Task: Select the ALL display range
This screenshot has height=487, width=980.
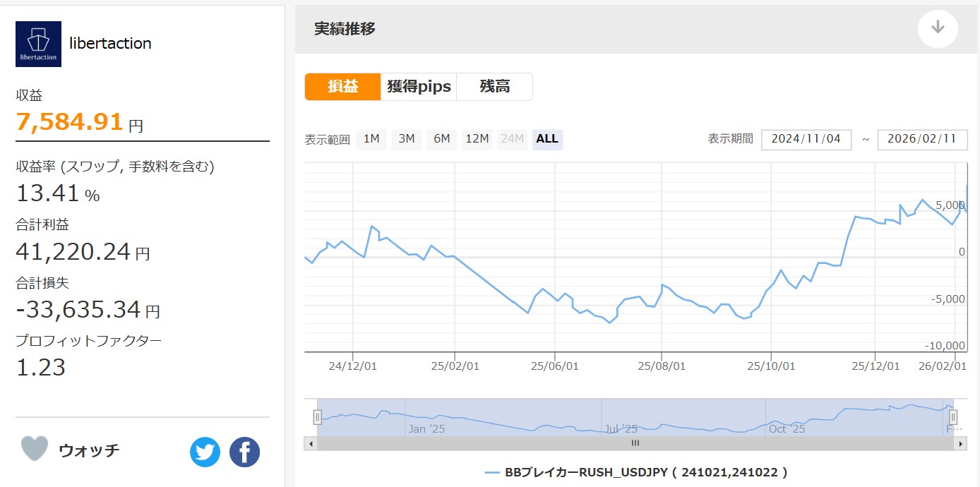Action: 547,139
